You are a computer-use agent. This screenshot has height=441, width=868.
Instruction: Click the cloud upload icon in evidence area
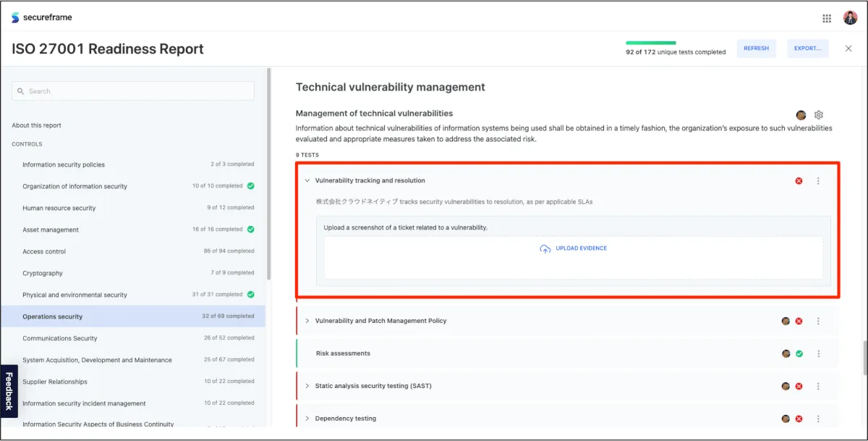click(x=545, y=249)
